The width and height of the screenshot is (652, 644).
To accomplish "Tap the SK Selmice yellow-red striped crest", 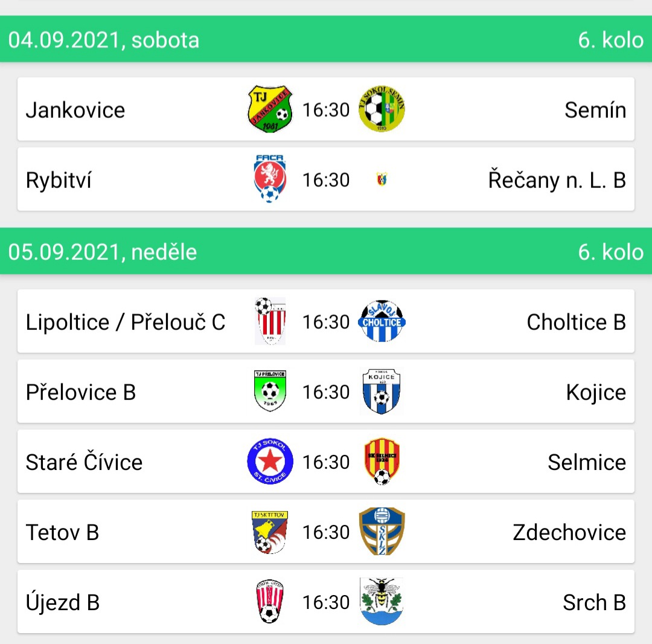I will (382, 462).
